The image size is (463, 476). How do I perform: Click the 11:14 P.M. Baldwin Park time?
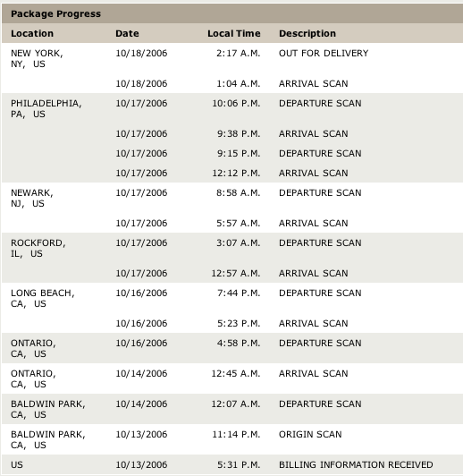point(236,435)
